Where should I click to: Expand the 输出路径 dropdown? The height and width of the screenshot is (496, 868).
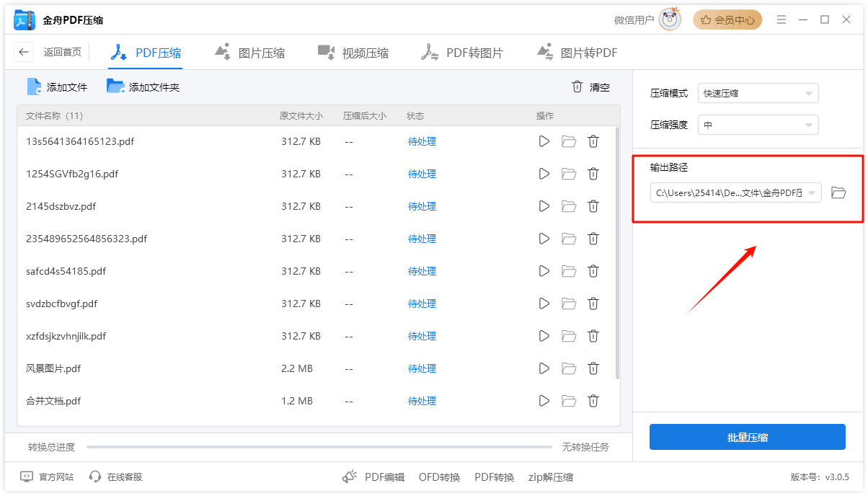coord(812,192)
